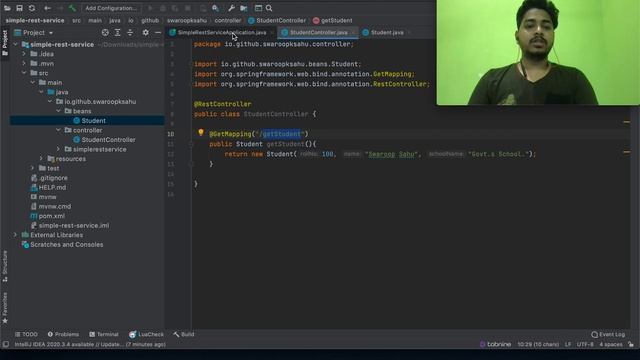Collapse all in Project panel
The image size is (640, 360).
130,33
